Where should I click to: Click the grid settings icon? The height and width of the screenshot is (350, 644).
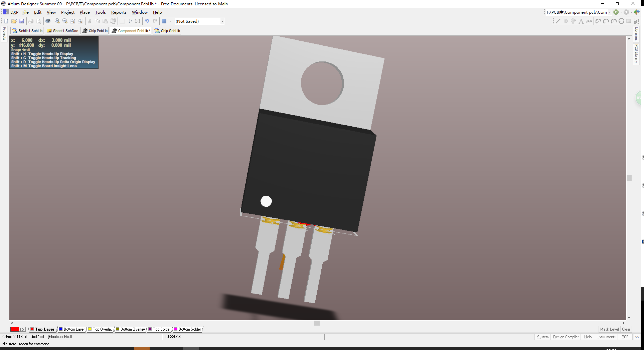(164, 21)
